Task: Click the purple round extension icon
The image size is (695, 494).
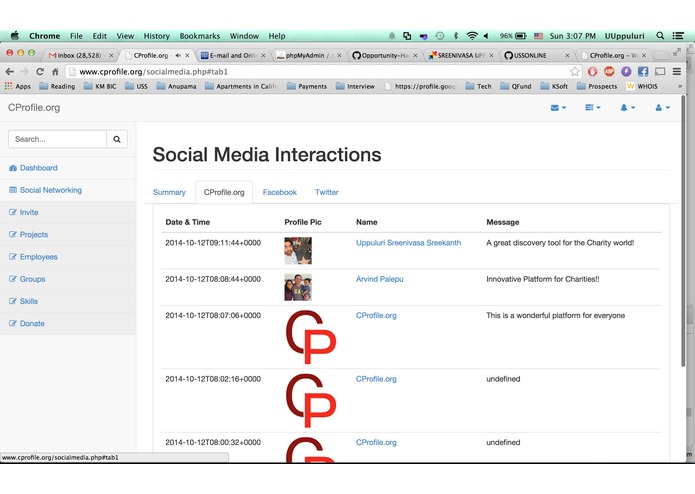Action: click(626, 71)
